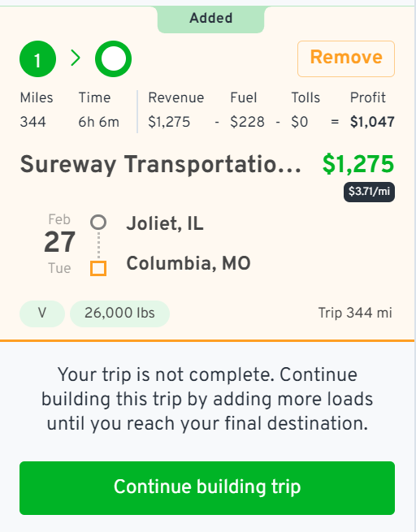Click the Trip 344 mi label

coord(355,313)
